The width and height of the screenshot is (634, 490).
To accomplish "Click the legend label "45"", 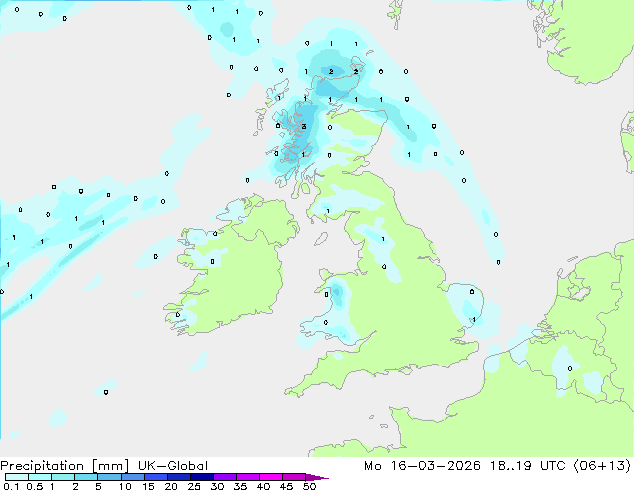I will click(x=286, y=486).
